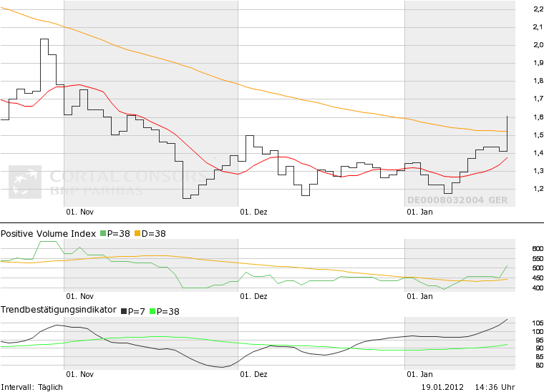Click the 2,2 price axis value
This screenshot has width=544, height=392.
pyautogui.click(x=538, y=9)
